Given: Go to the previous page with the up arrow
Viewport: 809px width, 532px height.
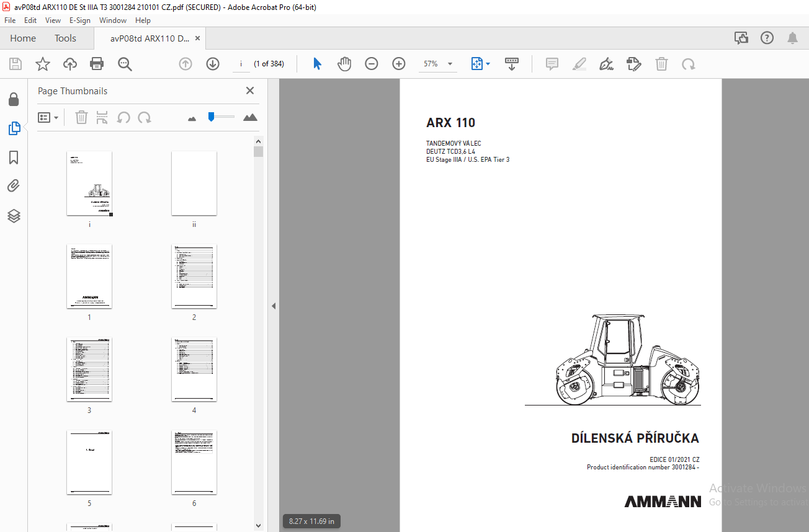Looking at the screenshot, I should 185,64.
